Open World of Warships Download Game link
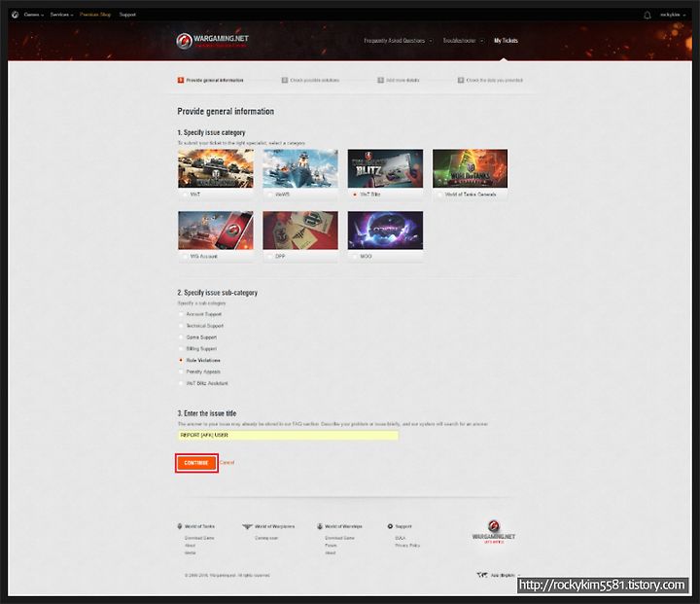Viewport: 700px width, 604px height. click(x=339, y=538)
